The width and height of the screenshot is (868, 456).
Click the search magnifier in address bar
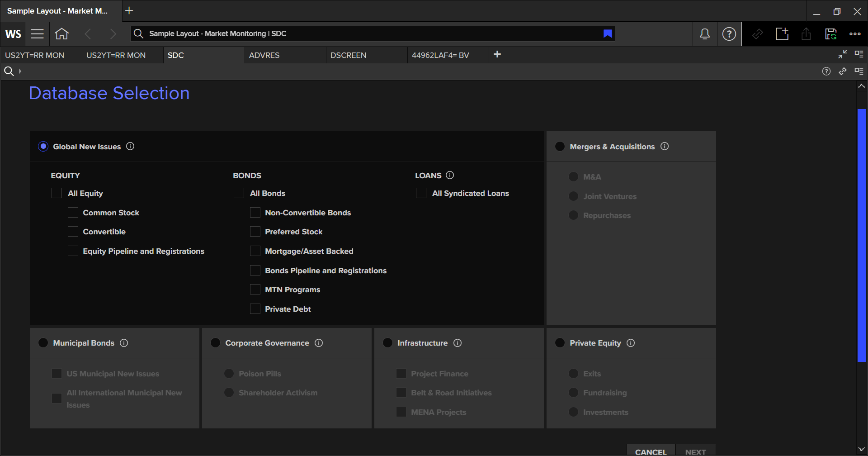tap(138, 34)
